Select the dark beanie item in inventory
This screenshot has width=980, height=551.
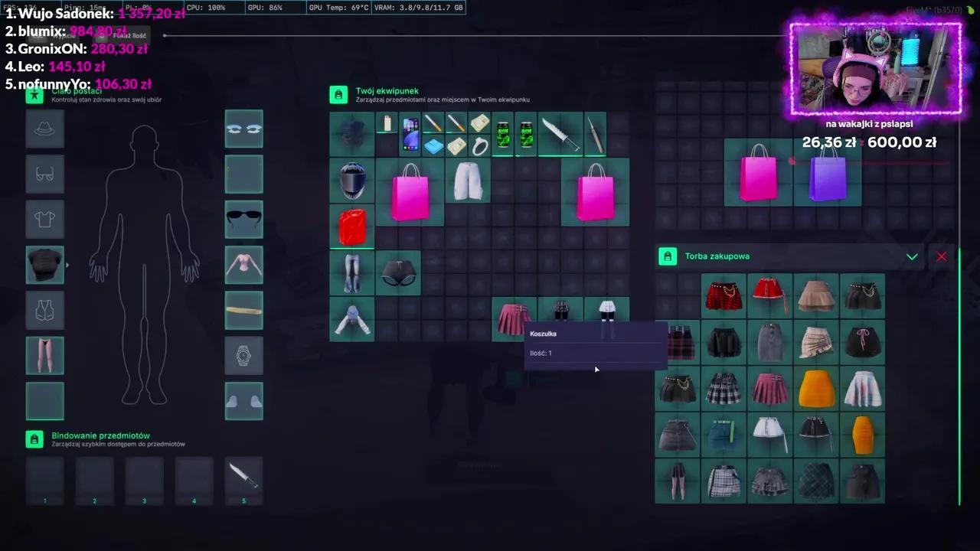tap(352, 134)
